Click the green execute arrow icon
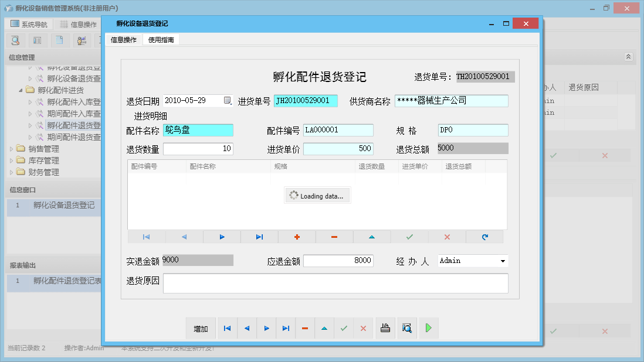The image size is (644, 362). click(428, 328)
